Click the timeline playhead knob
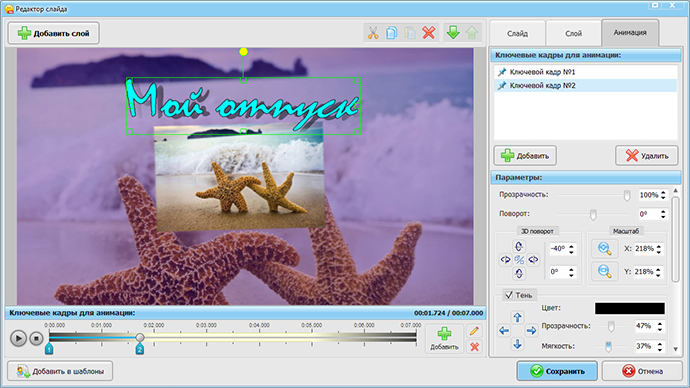This screenshot has width=690, height=388. pos(139,337)
